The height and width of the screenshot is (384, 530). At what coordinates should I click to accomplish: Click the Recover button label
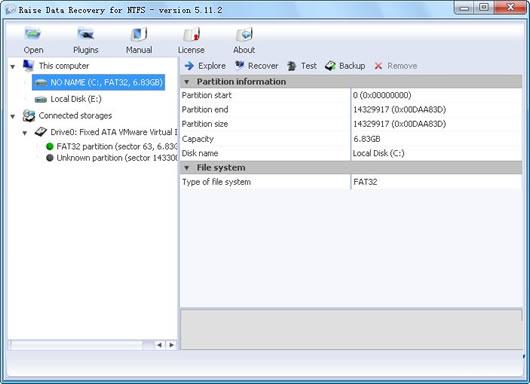pos(263,66)
